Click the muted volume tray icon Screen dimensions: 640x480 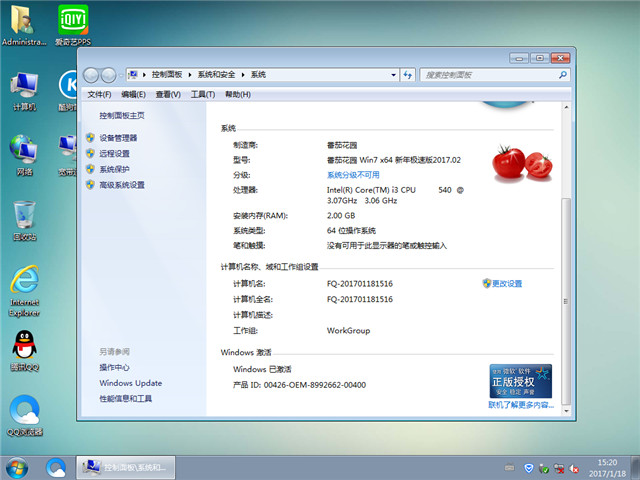coord(574,469)
